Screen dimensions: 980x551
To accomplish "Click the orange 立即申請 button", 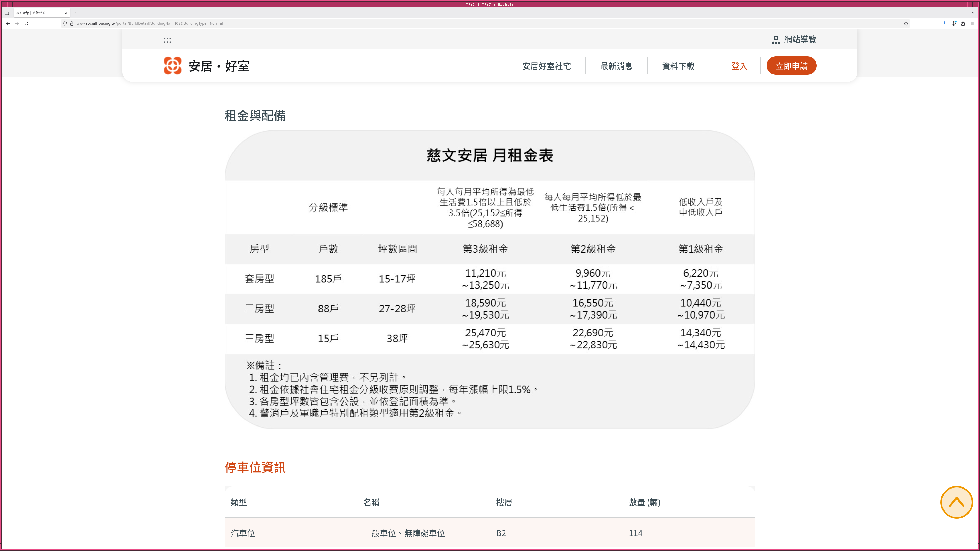I will click(x=791, y=65).
